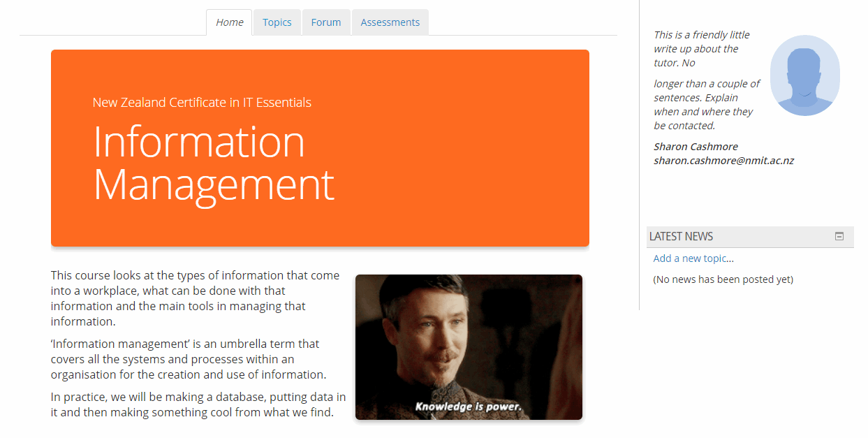Click the course description first paragraph
This screenshot has width=868, height=438.
[x=194, y=298]
